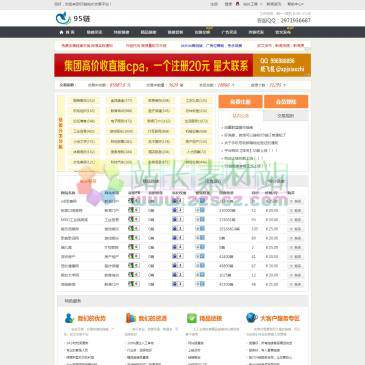Screen dimensions: 365x365
Task: Expand the 帮助中心 dropdown in the top bar
Action: [x=295, y=4]
